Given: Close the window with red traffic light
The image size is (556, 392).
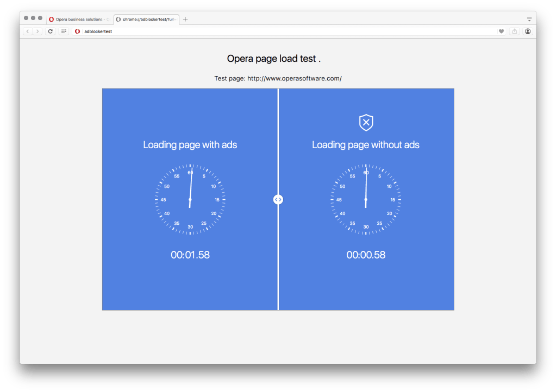Looking at the screenshot, I should (26, 18).
